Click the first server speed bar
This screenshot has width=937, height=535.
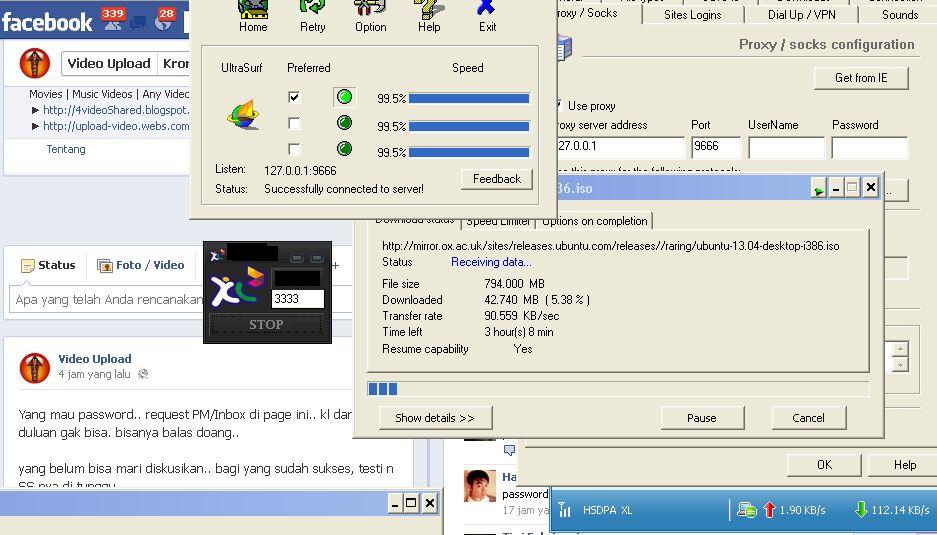469,98
